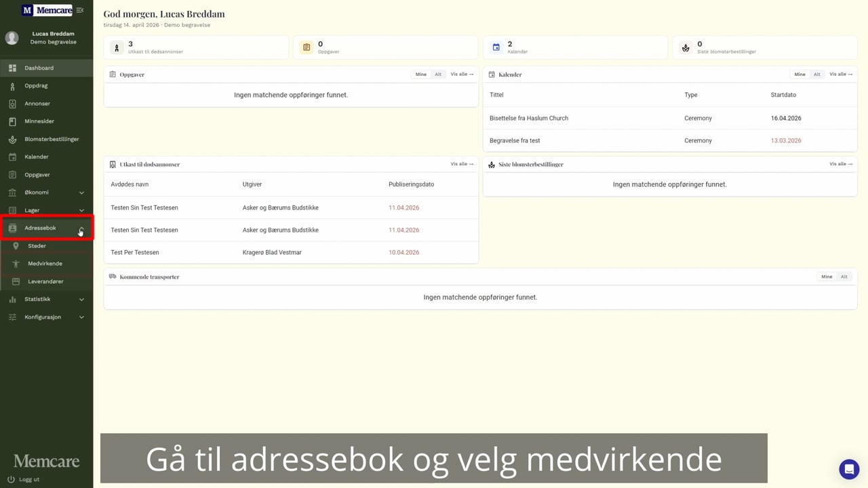Collapse sidebar via icon next to Memcare logo
The height and width of the screenshot is (488, 868).
pos(80,10)
